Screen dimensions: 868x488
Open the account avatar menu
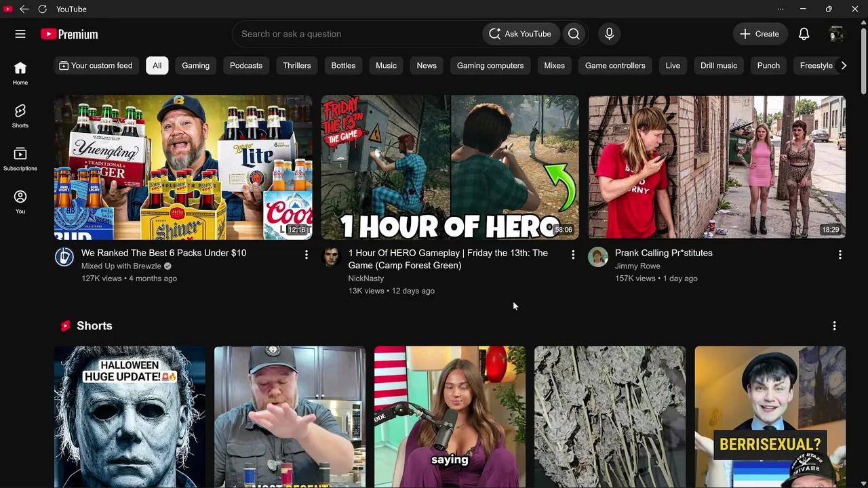click(x=837, y=34)
